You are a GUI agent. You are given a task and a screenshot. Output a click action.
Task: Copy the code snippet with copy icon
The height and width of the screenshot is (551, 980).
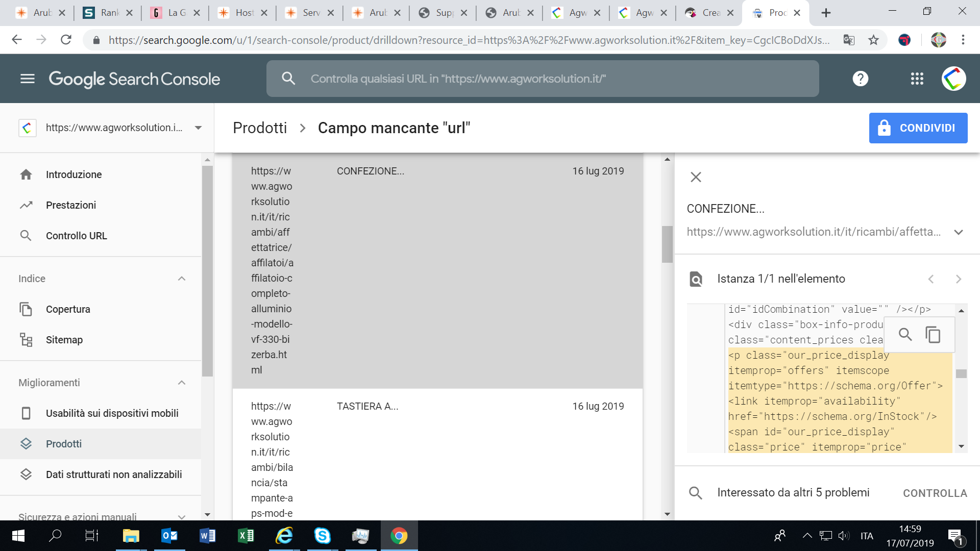(933, 335)
